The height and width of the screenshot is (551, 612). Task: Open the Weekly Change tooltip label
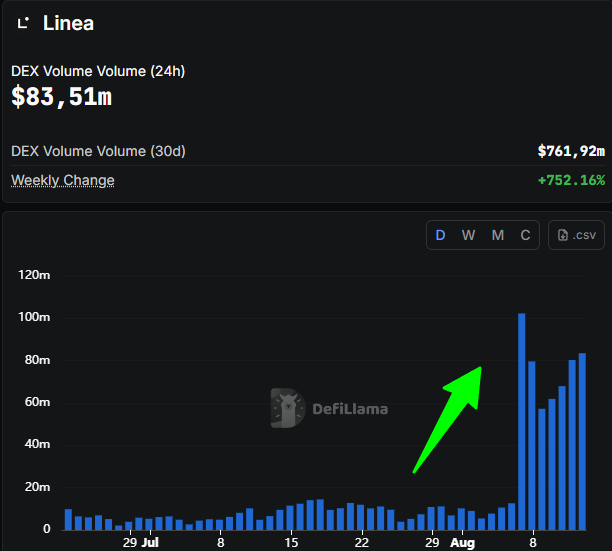[x=63, y=180]
